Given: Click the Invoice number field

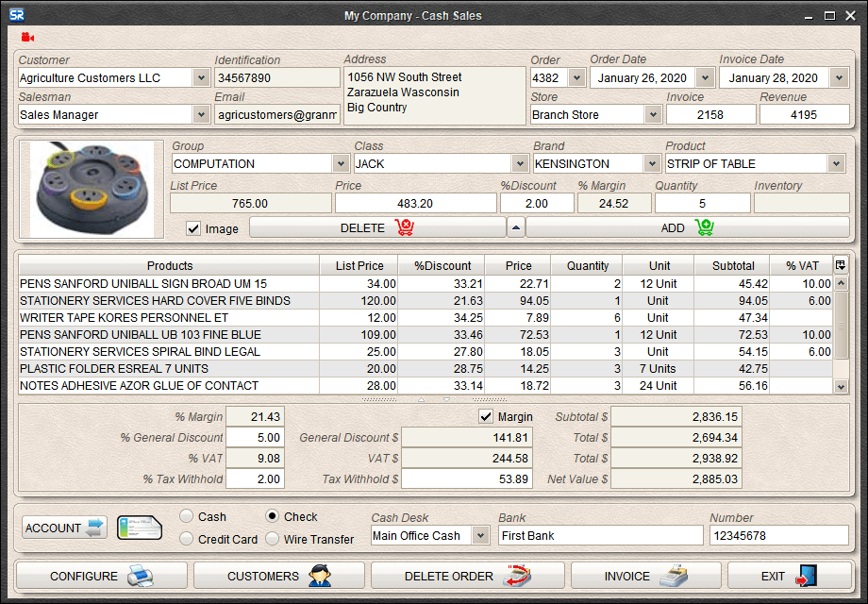Looking at the screenshot, I should (x=710, y=115).
